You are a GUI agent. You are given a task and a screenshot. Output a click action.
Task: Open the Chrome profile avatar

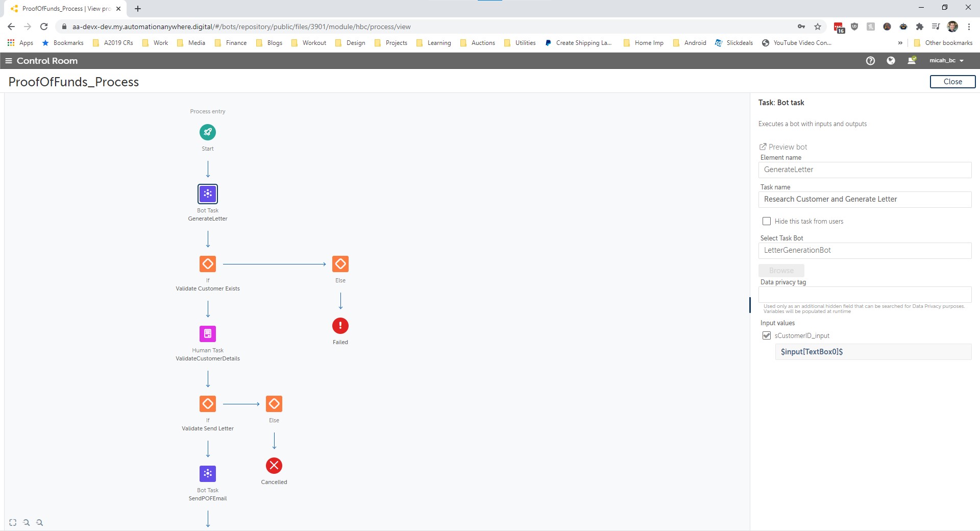952,27
